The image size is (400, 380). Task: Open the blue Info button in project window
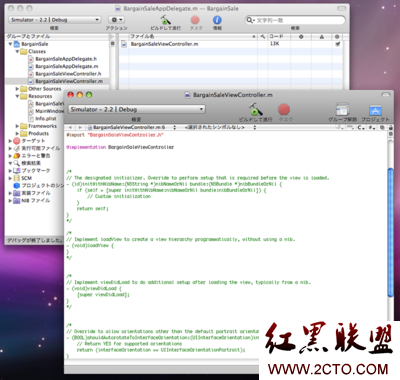coord(217,20)
